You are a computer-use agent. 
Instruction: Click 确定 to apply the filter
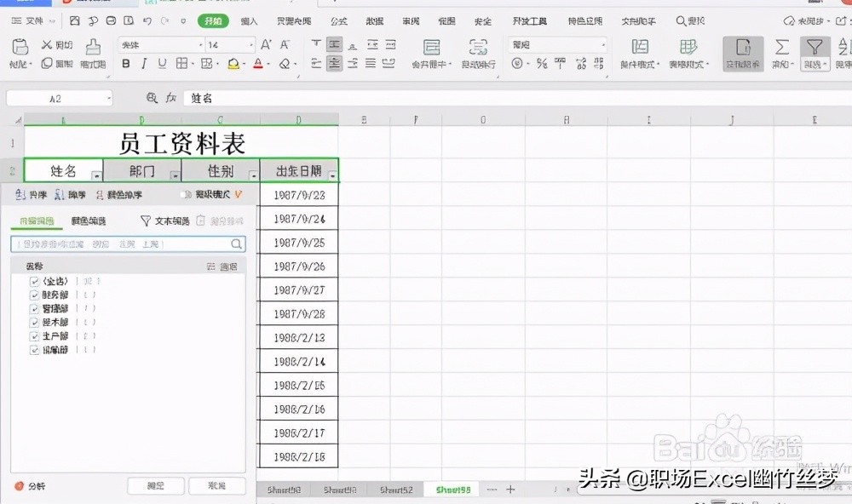[x=155, y=485]
